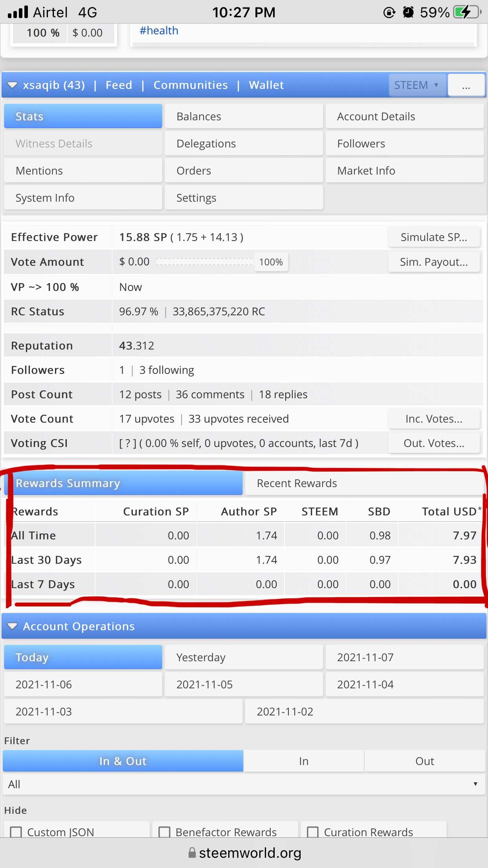Show operations for 2021-11-07
Image resolution: width=488 pixels, height=868 pixels.
[405, 657]
